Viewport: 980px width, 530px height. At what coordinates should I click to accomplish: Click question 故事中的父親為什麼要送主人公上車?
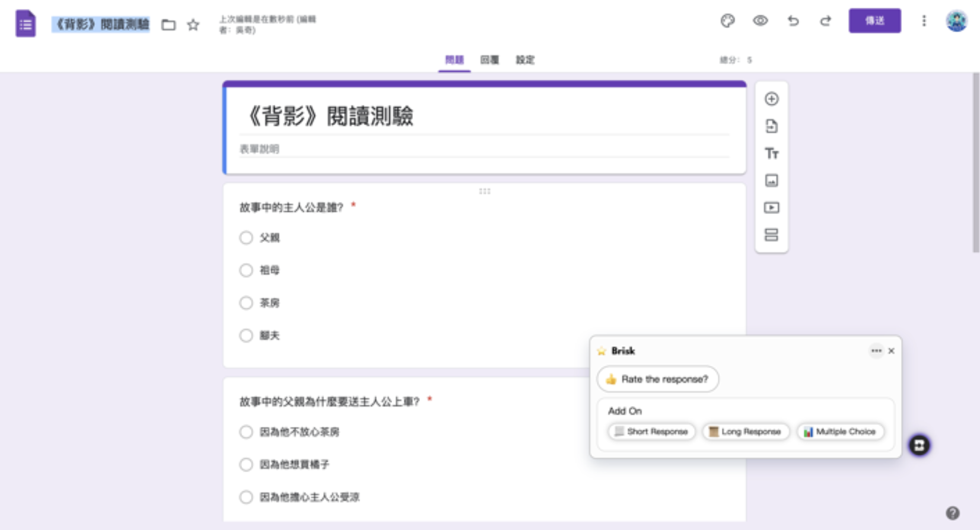coord(329,402)
